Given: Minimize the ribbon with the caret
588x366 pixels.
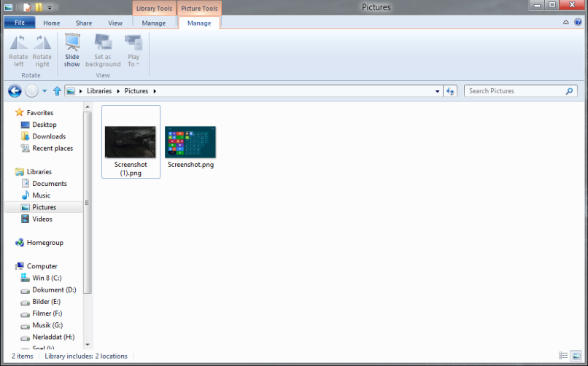Looking at the screenshot, I should click(x=566, y=23).
